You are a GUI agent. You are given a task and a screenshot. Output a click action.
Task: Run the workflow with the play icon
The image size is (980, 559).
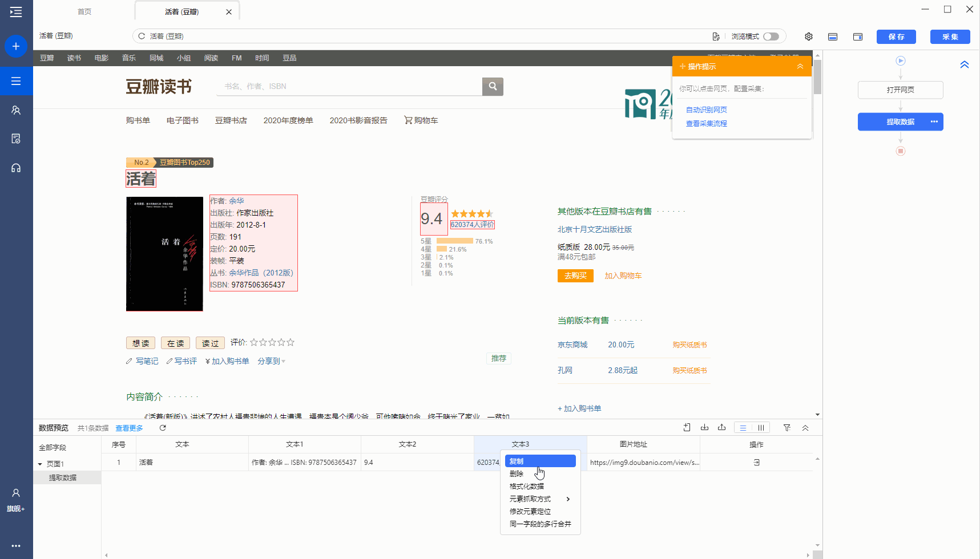click(901, 60)
